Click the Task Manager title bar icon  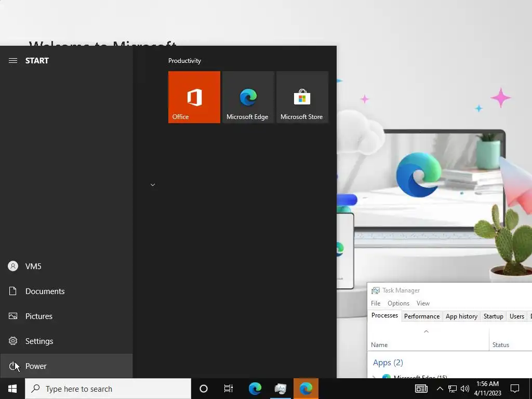pos(375,290)
